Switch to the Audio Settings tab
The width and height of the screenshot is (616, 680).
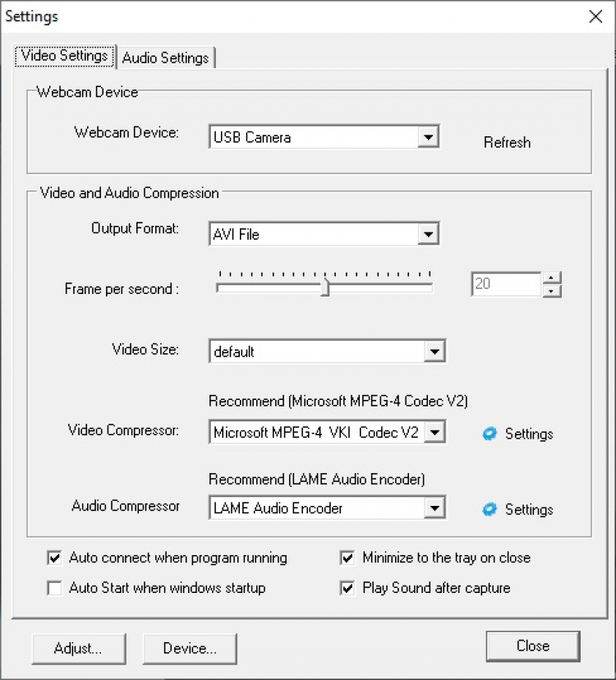click(167, 57)
